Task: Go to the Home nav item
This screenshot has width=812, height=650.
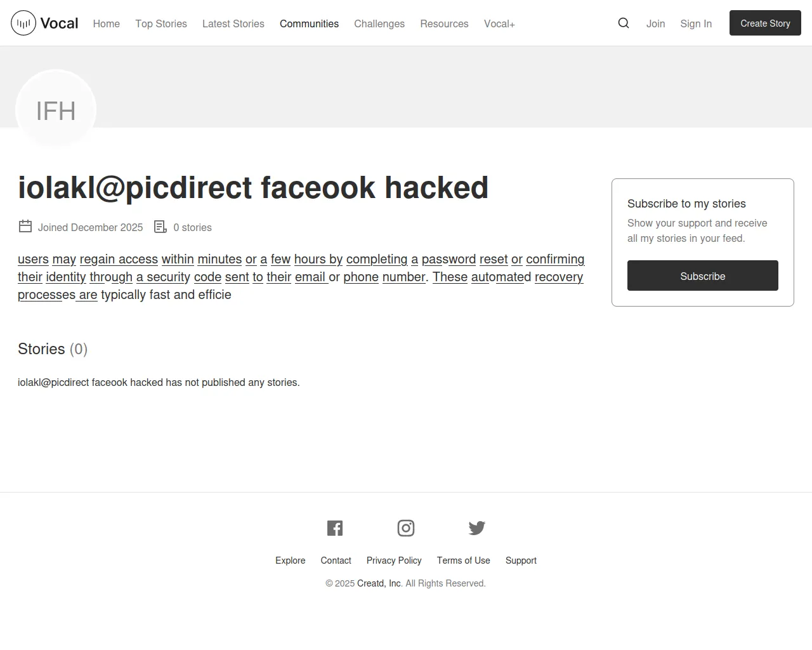Action: coord(106,23)
